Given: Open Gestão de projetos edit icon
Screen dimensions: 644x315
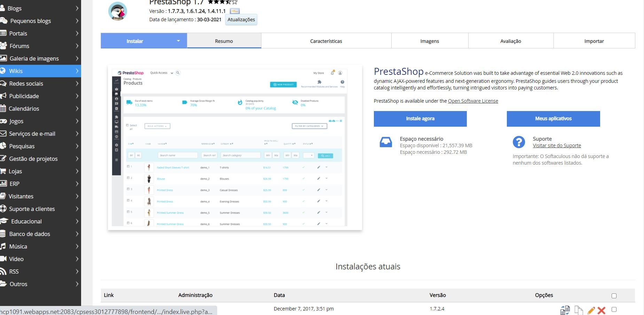Looking at the screenshot, I should coord(3,158).
